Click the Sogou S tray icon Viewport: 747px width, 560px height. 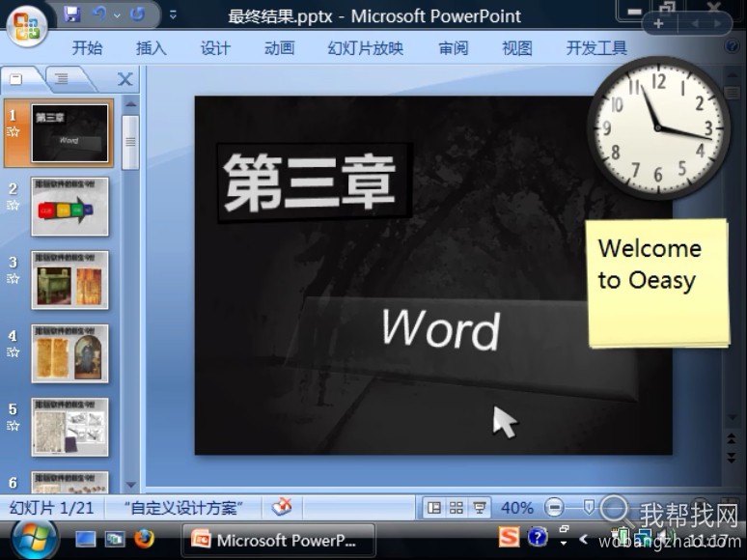509,537
